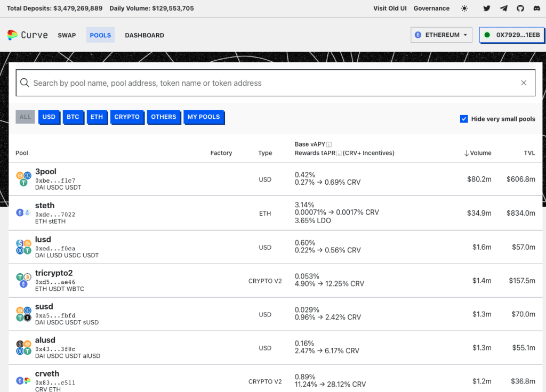Click the steth TVL $834.0m

pos(521,213)
